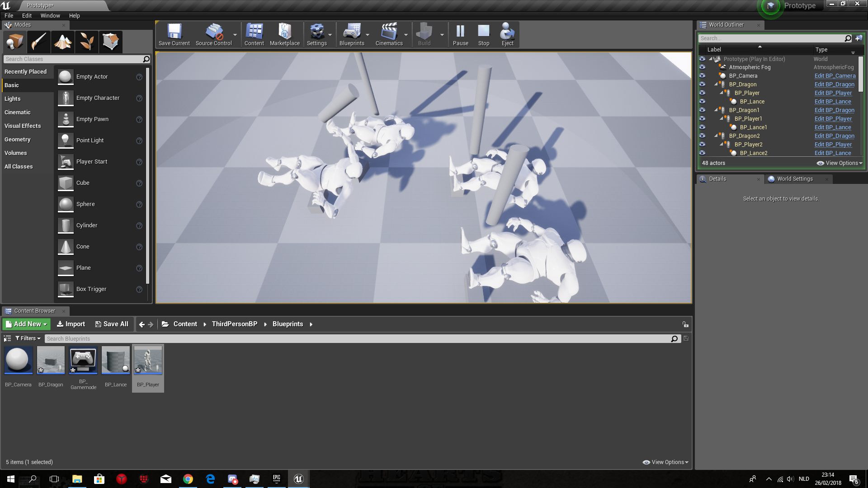
Task: Open the Help menu
Action: pyautogui.click(x=74, y=16)
